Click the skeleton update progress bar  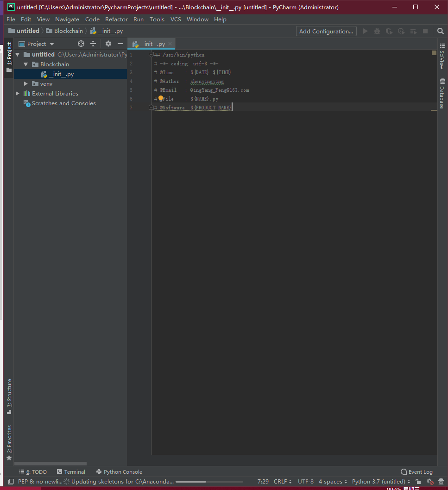pos(209,482)
